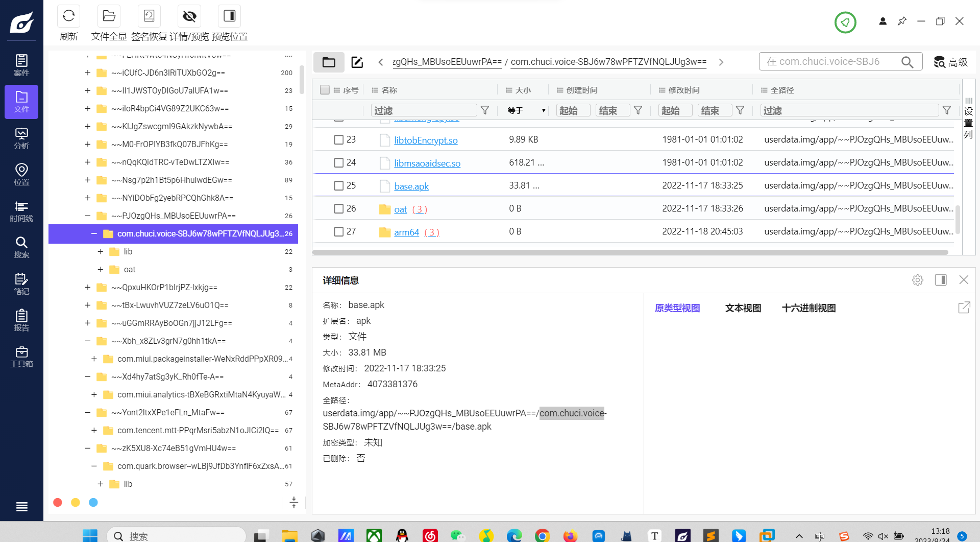980x542 pixels.
Task: Pop out the preview in external window
Action: [964, 308]
